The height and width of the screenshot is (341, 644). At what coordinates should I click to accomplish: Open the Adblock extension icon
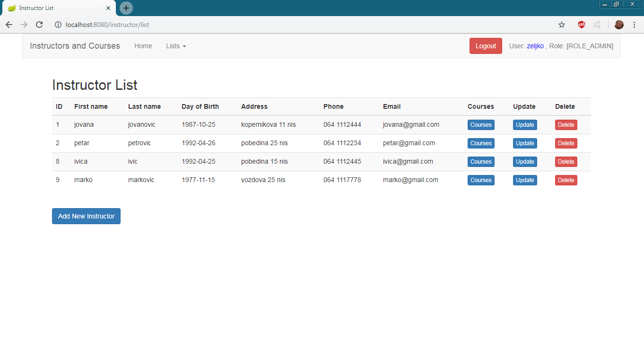tap(581, 25)
